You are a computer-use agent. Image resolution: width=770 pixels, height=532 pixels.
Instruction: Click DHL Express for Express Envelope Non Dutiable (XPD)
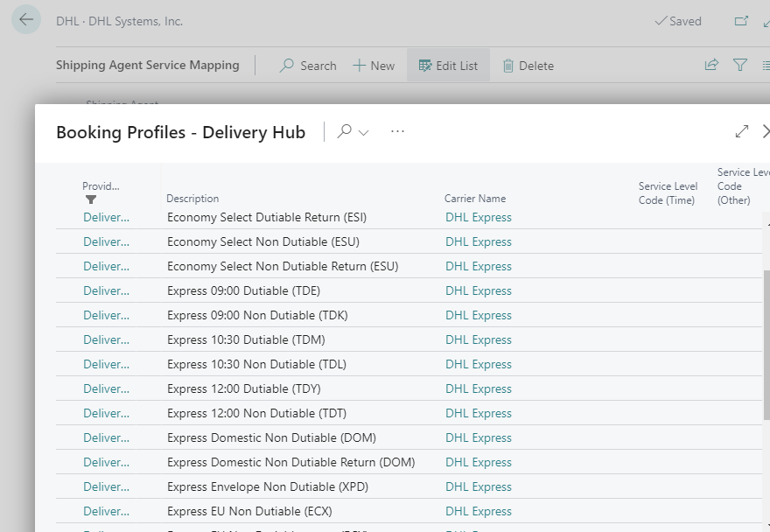tap(479, 486)
